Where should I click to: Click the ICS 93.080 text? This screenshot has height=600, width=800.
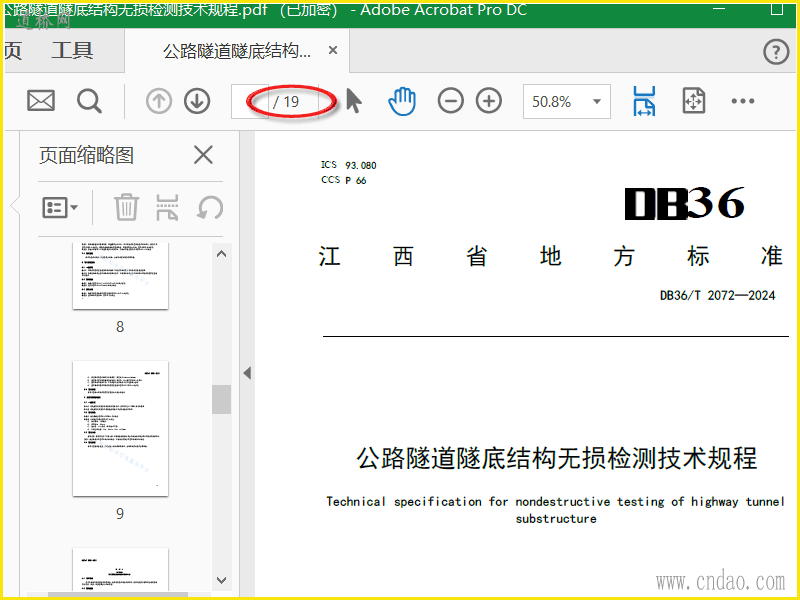348,165
